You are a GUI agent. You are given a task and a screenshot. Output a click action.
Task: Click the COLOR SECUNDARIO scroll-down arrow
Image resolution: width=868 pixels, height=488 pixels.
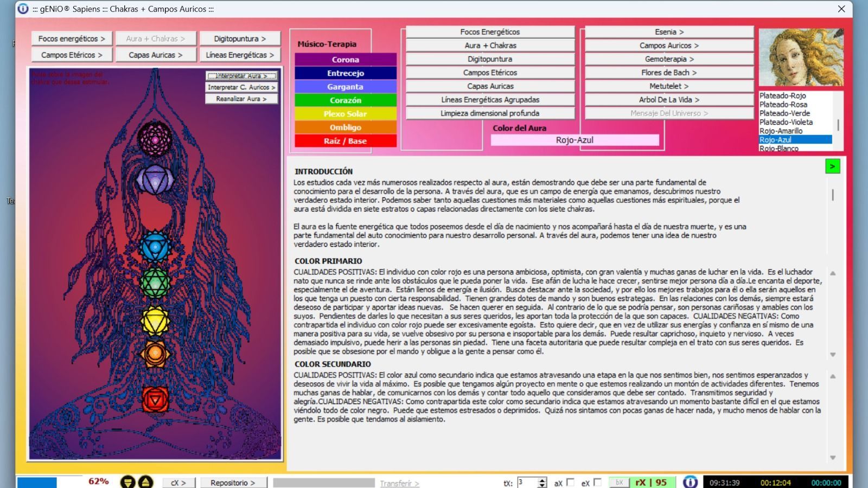833,458
